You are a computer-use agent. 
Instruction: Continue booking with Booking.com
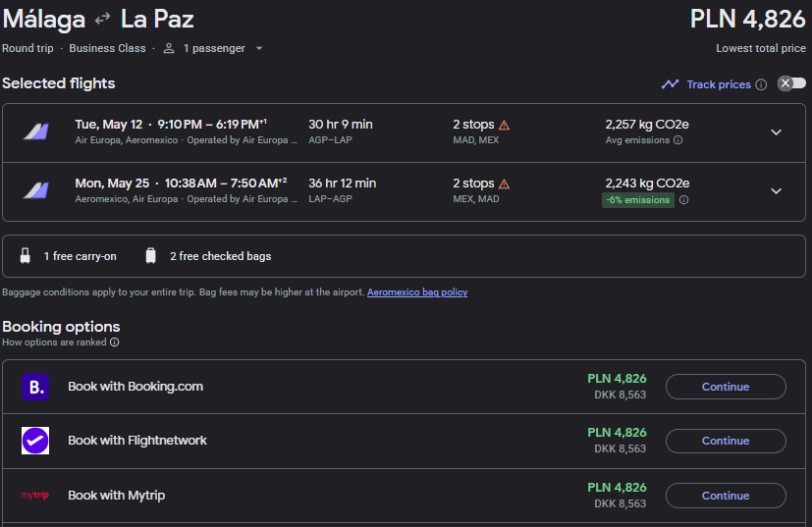(726, 387)
